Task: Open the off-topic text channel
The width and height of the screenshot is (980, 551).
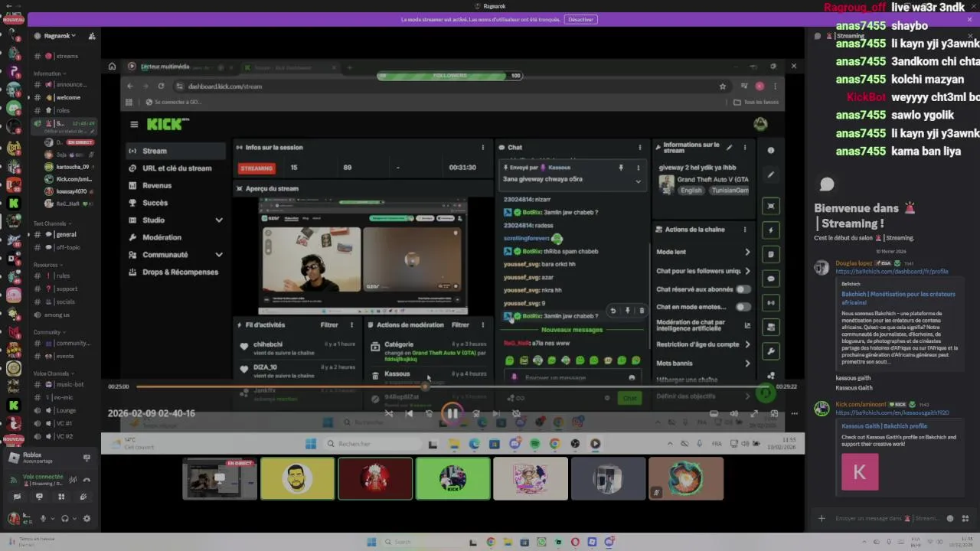Action: coord(64,247)
